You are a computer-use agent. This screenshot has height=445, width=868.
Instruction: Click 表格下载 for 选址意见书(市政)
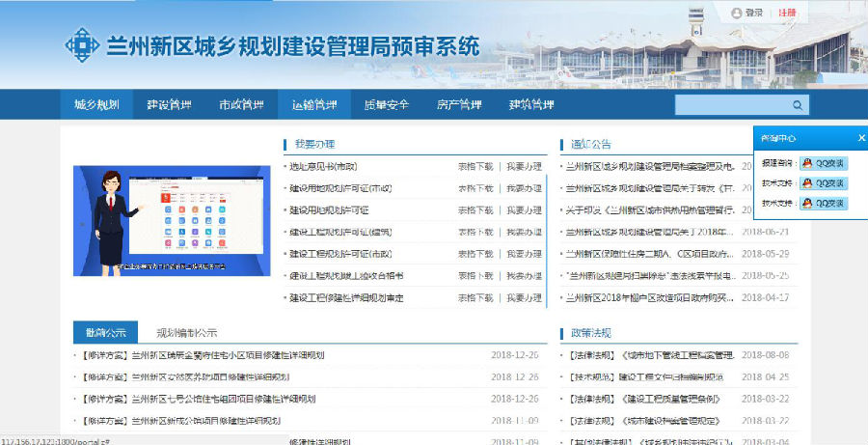[x=475, y=167]
